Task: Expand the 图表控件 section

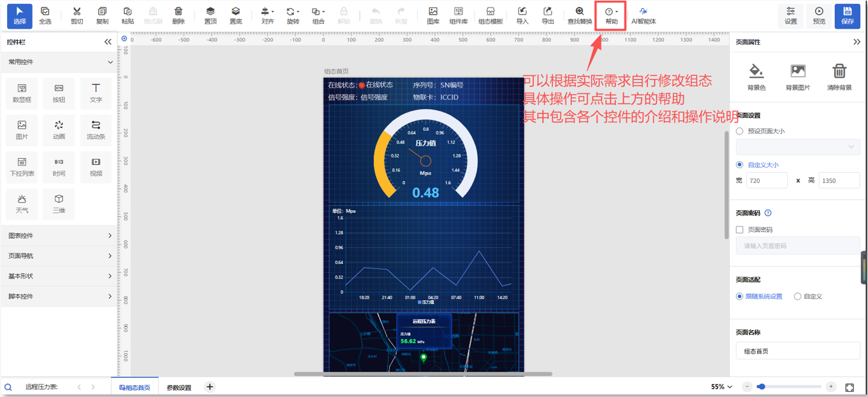Action: click(x=59, y=236)
